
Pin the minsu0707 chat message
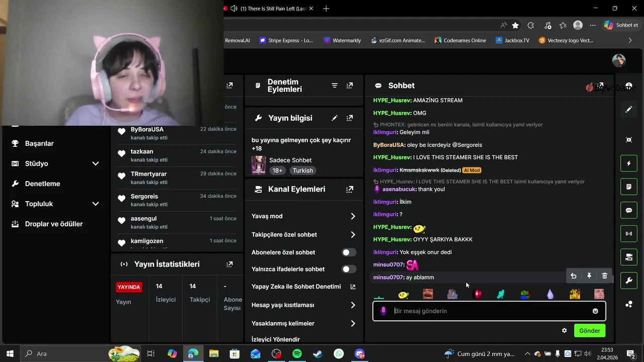click(589, 276)
